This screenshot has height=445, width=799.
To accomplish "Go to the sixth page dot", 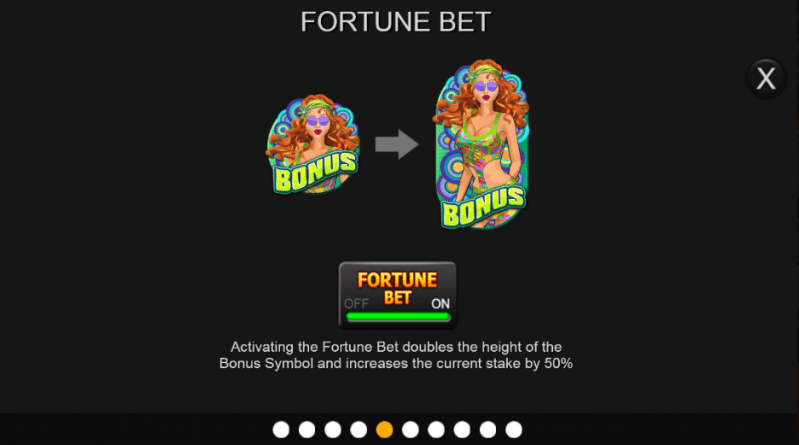I will [x=410, y=430].
